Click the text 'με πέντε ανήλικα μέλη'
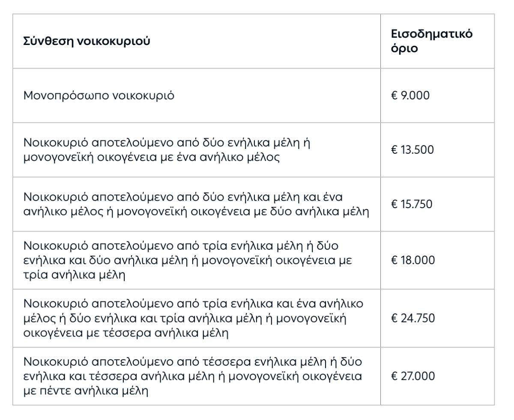This screenshot has height=420, width=514. coord(86,391)
